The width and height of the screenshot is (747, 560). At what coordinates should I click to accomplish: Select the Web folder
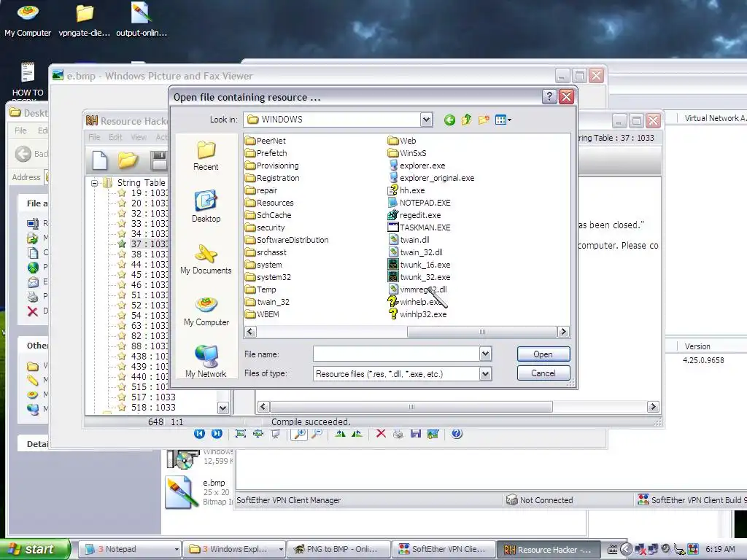tap(402, 141)
